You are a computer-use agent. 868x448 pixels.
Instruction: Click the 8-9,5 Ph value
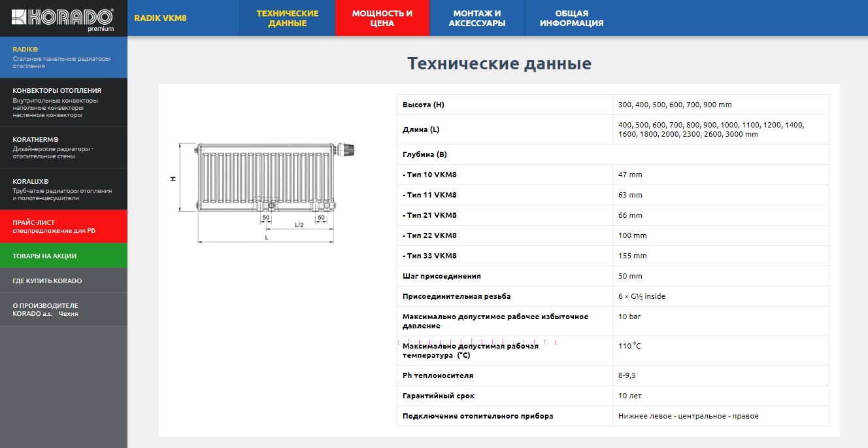coord(627,375)
